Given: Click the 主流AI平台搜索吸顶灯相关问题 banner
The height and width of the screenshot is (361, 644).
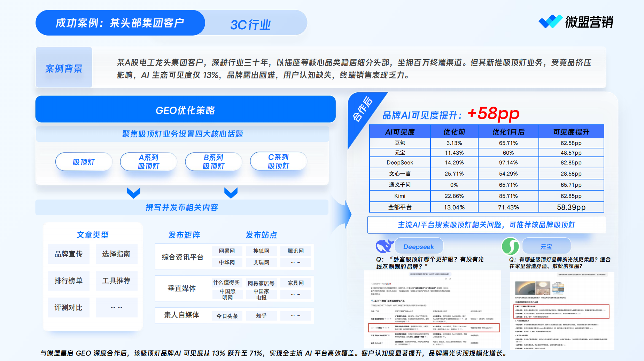Looking at the screenshot, I should 487,225.
